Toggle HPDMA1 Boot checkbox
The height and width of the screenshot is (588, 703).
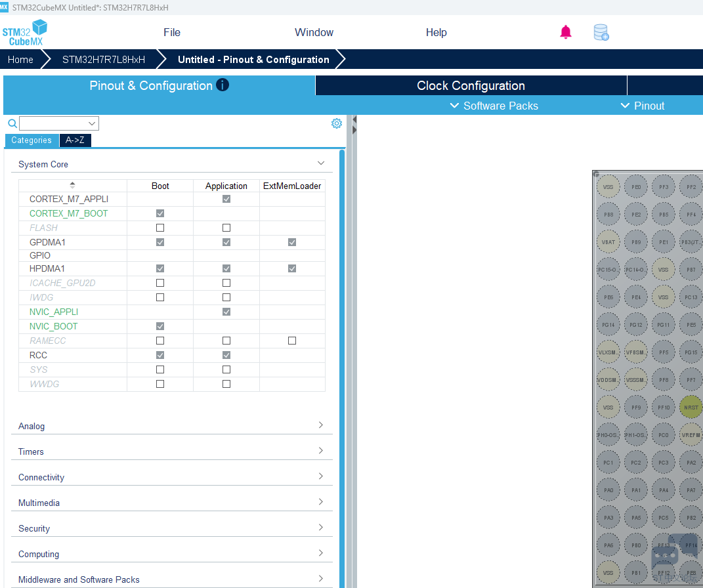(x=160, y=268)
